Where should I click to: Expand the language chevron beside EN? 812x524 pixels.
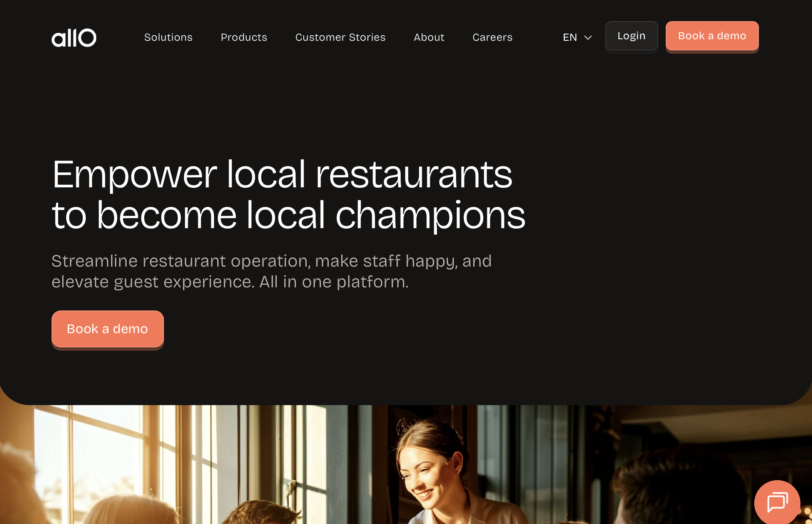click(x=588, y=37)
